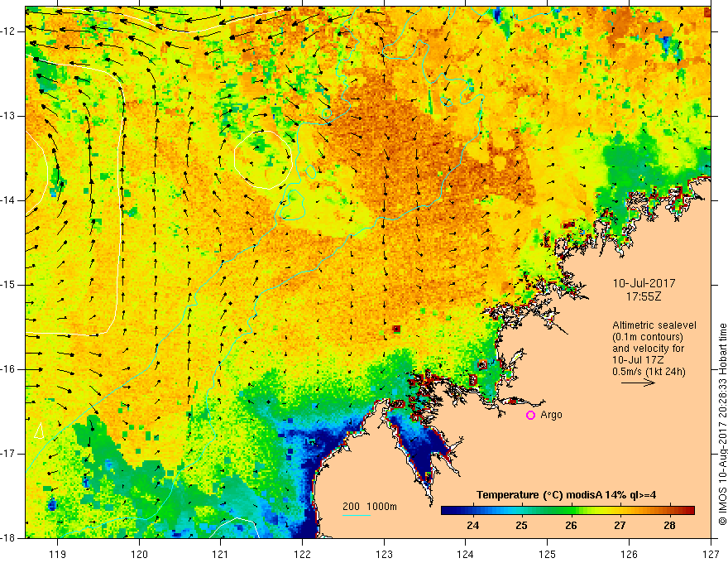Click colorbar tick label '27'

pyautogui.click(x=620, y=526)
